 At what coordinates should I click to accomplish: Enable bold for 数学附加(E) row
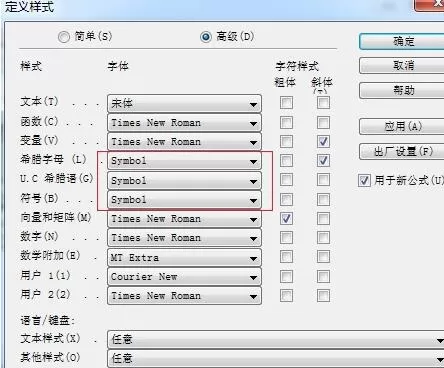286,257
